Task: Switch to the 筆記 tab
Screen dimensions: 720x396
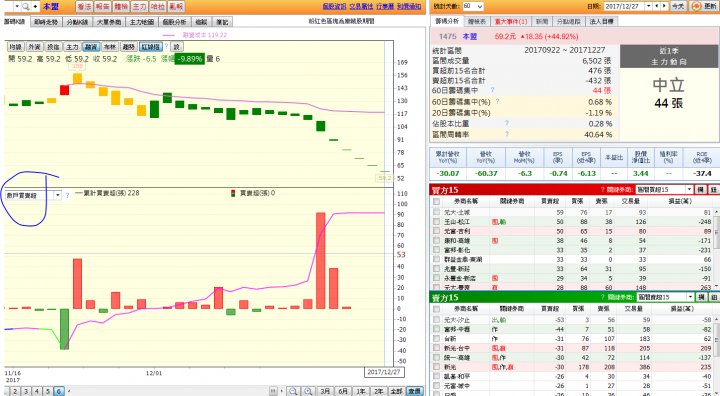Action: 223,22
